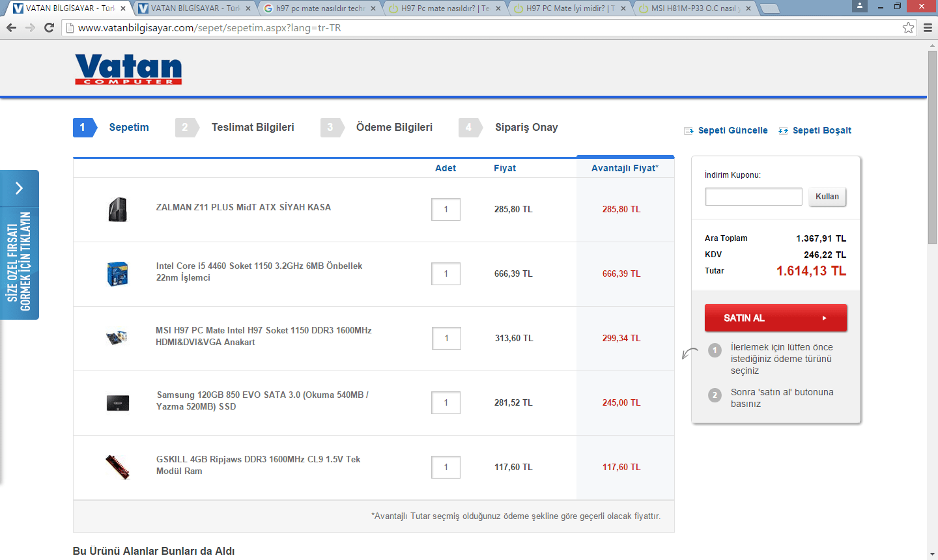Image resolution: width=938 pixels, height=560 pixels.
Task: Click the Sepeti Güncelle icon
Action: [689, 131]
